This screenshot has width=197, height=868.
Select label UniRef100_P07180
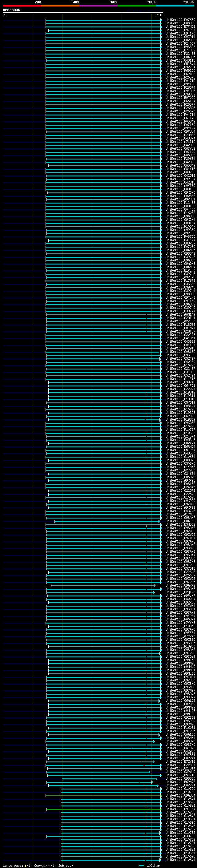(x=180, y=125)
